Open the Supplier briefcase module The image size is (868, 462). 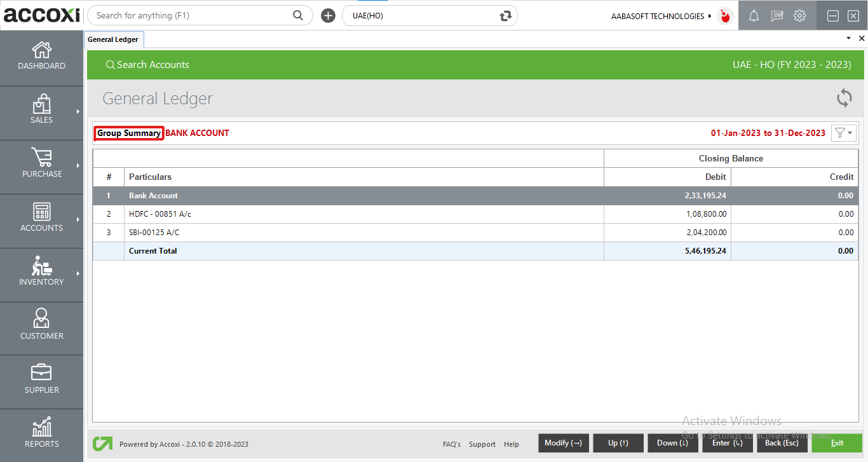[41, 380]
